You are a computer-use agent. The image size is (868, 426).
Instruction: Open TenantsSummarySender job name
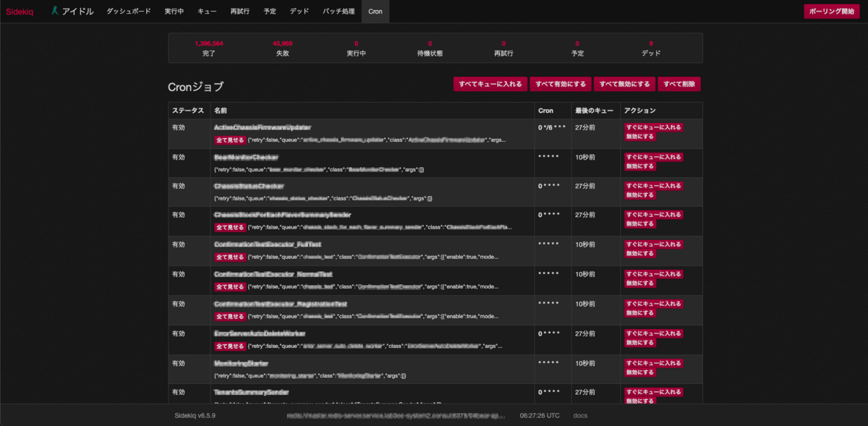point(251,392)
